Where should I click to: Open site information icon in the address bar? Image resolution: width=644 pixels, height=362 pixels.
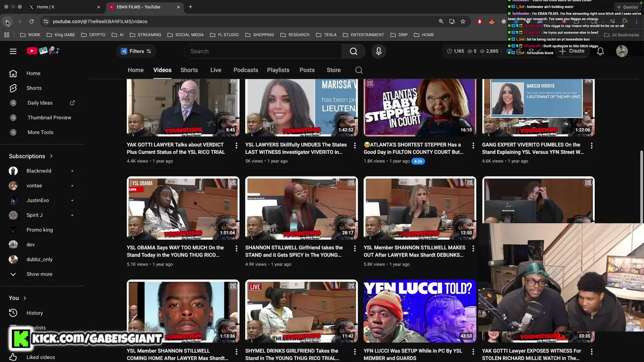click(46, 22)
